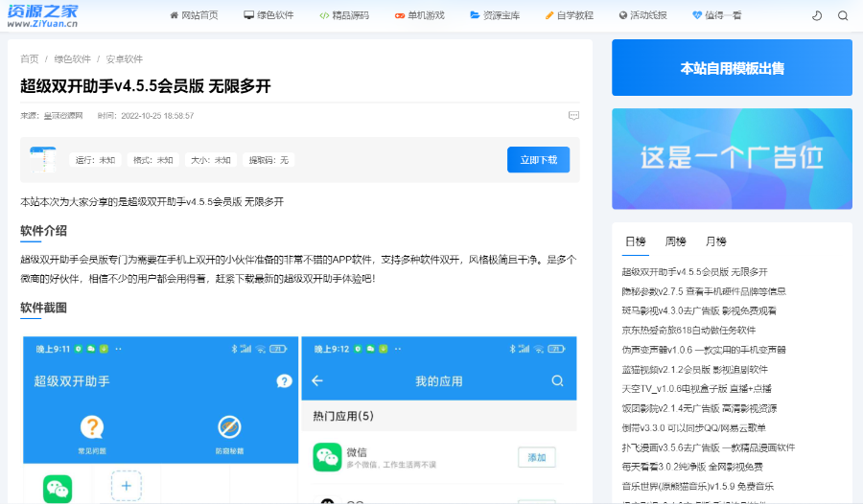Click the WeChat app icon in left screenshot
Screen dimensions: 863x504
point(58,489)
